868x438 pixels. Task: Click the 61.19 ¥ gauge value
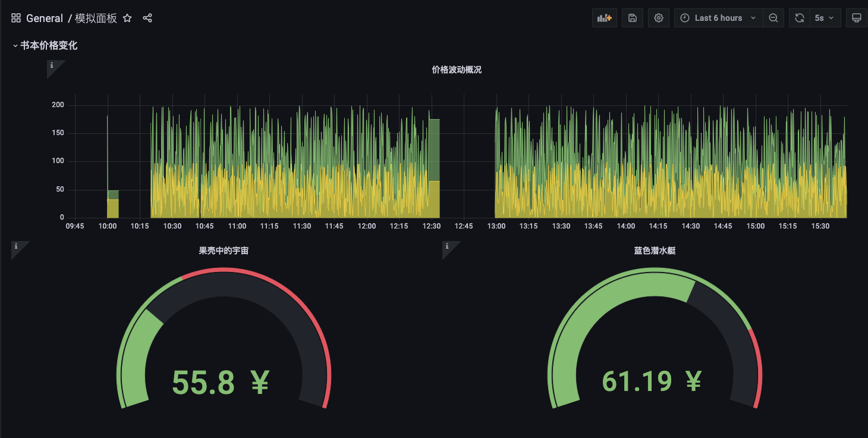(652, 381)
